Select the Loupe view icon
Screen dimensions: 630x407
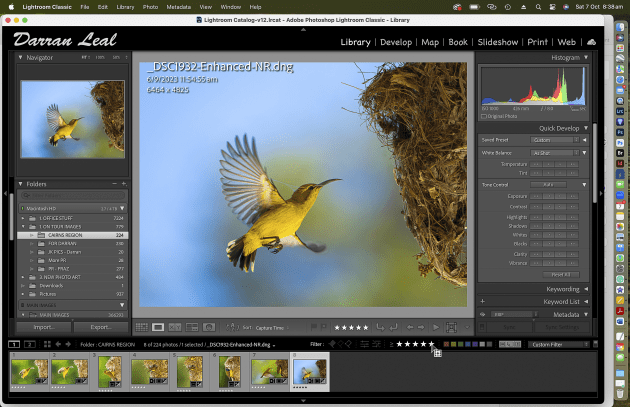pyautogui.click(x=158, y=327)
